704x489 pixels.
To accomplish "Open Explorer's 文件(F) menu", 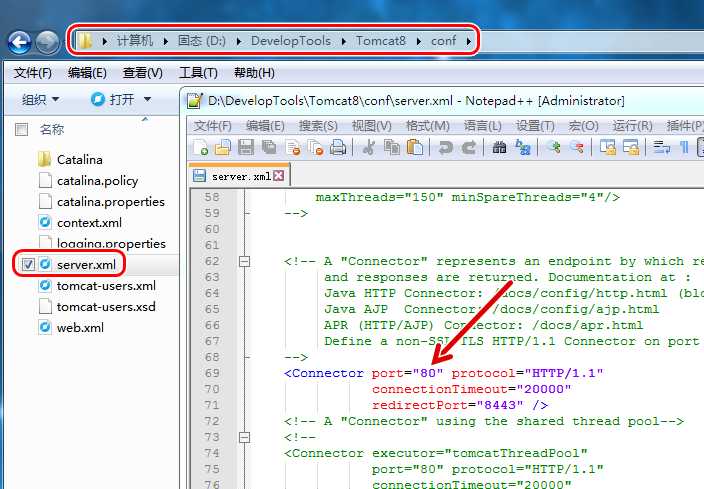I will [x=32, y=73].
